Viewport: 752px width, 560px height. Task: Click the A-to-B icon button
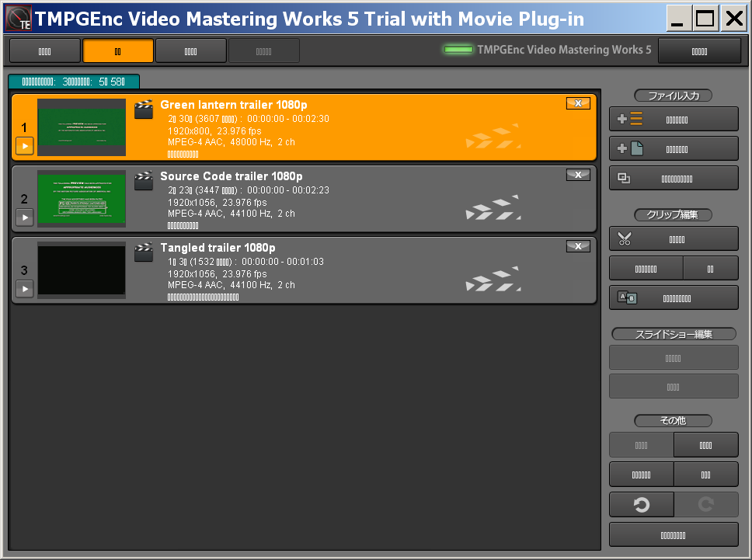[x=674, y=297]
